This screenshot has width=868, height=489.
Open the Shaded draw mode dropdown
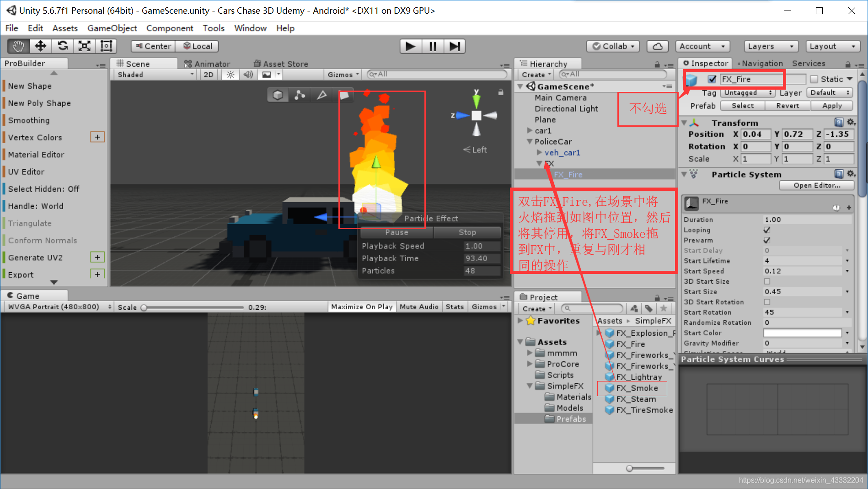coord(155,75)
